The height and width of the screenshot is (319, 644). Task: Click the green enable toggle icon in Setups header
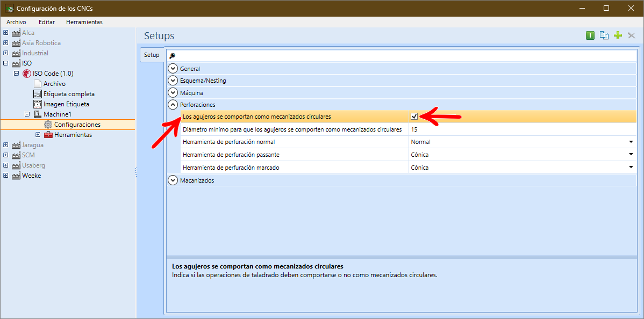[x=590, y=36]
